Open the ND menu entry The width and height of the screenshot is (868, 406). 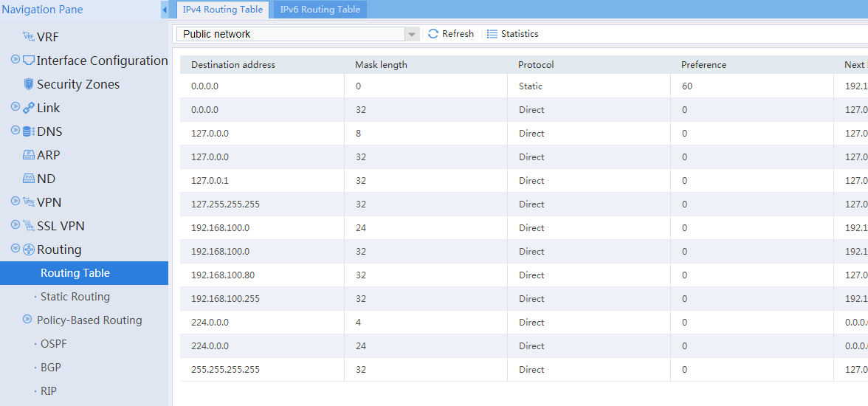46,179
